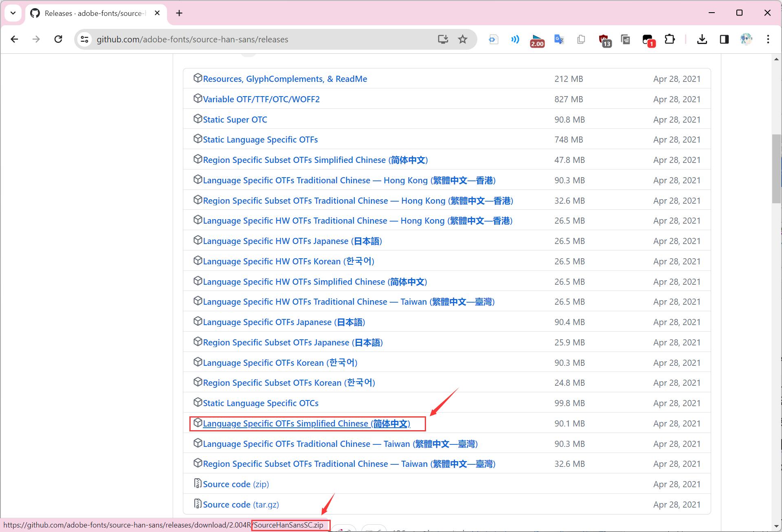Open a new tab with plus button
The width and height of the screenshot is (782, 532).
179,13
